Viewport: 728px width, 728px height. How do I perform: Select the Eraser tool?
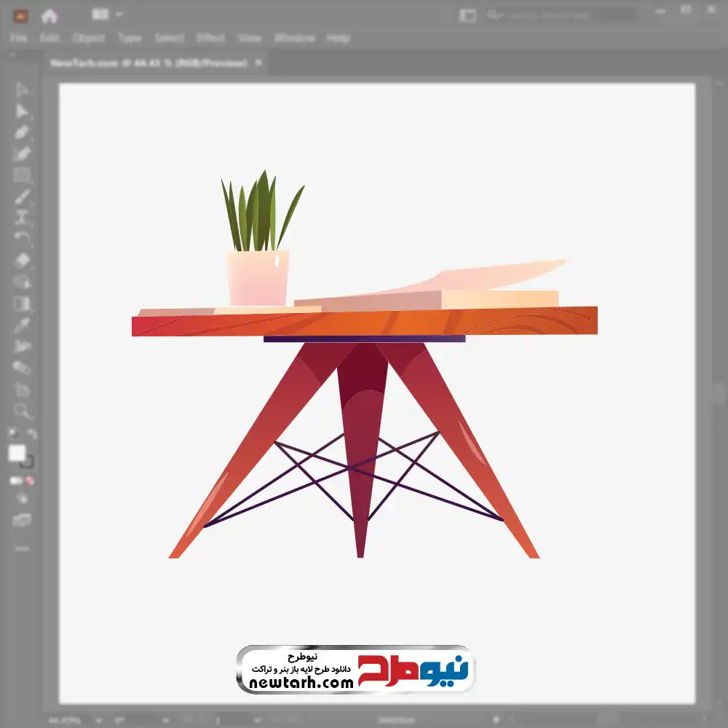[22, 260]
